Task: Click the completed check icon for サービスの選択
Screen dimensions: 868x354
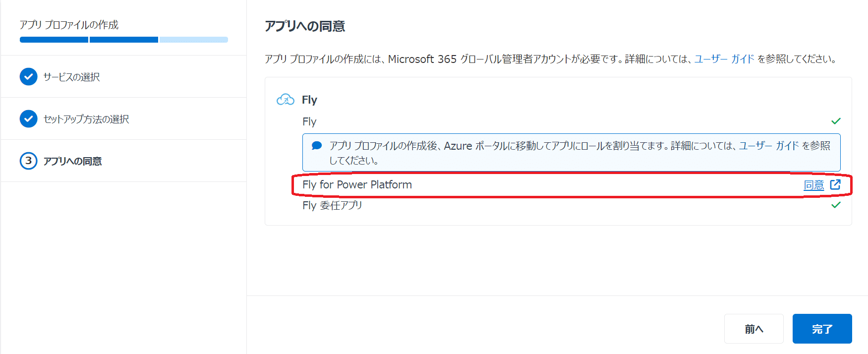Action: (x=28, y=76)
